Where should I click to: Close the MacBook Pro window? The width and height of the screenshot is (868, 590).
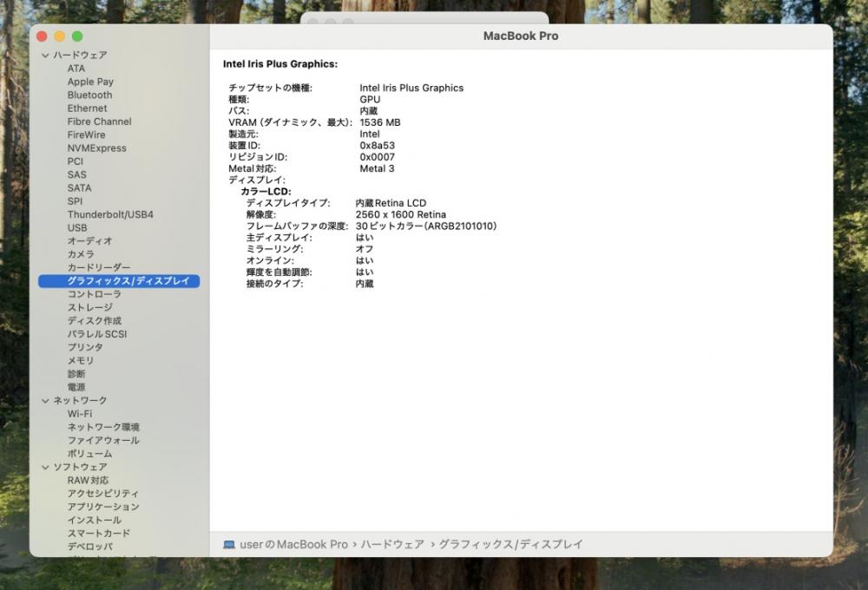coord(42,36)
